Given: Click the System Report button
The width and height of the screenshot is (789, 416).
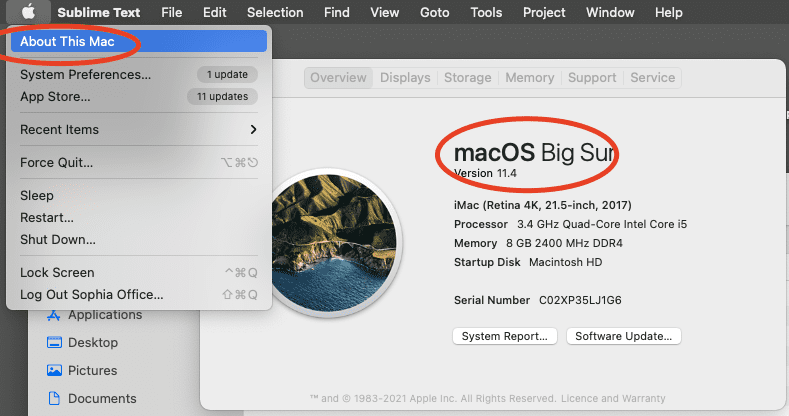Looking at the screenshot, I should (505, 336).
